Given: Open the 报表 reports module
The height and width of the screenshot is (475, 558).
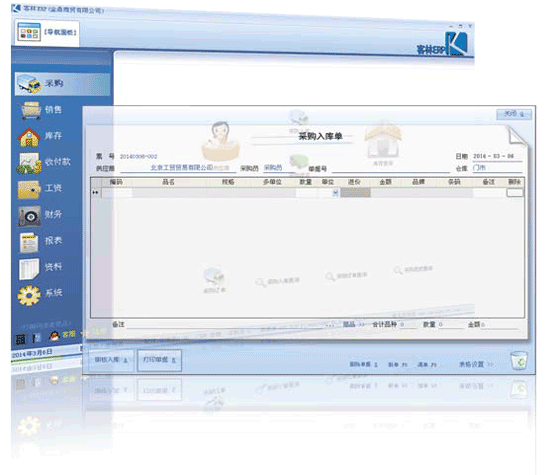Looking at the screenshot, I should pyautogui.click(x=41, y=242).
